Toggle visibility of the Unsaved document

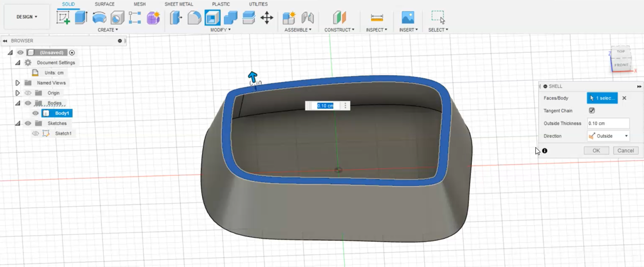click(x=20, y=52)
